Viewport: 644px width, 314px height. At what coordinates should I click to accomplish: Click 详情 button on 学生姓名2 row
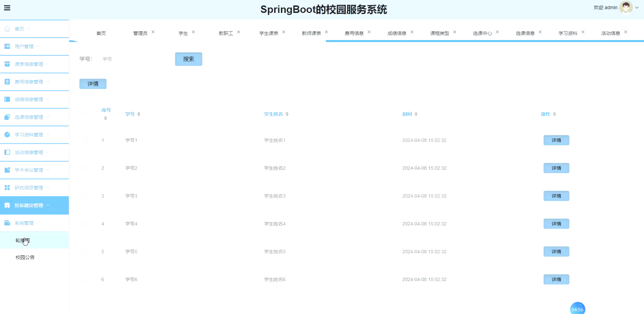tap(556, 168)
